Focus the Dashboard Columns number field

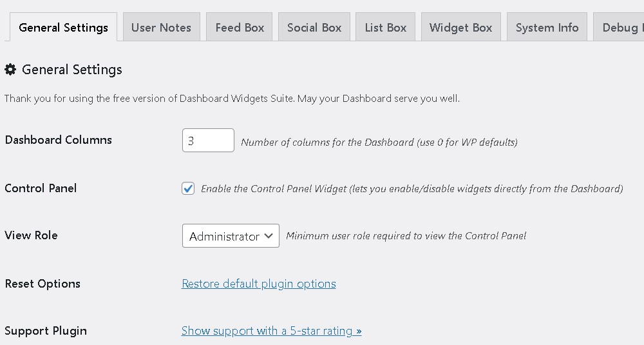click(208, 141)
